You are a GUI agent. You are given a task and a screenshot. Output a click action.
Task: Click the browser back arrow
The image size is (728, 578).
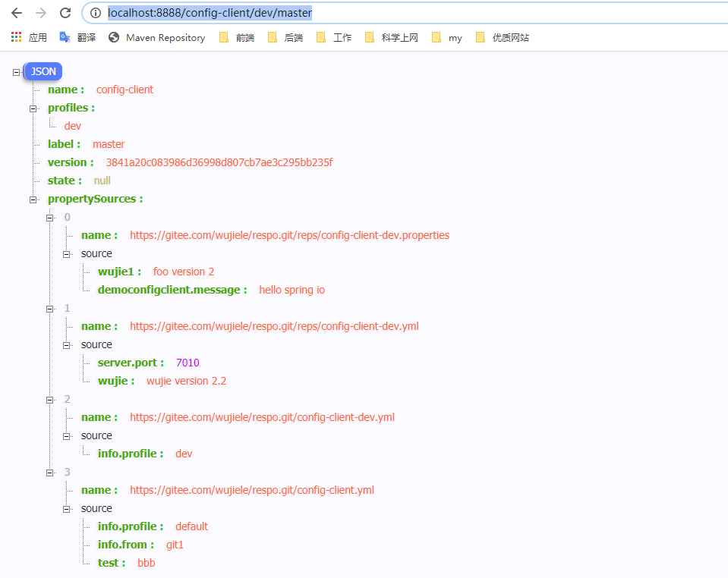(x=17, y=13)
